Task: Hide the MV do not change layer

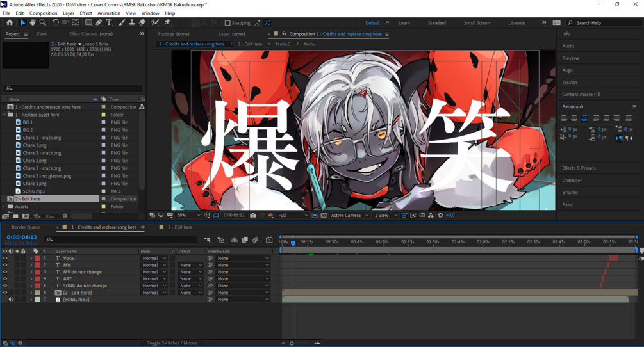Action: [5, 272]
